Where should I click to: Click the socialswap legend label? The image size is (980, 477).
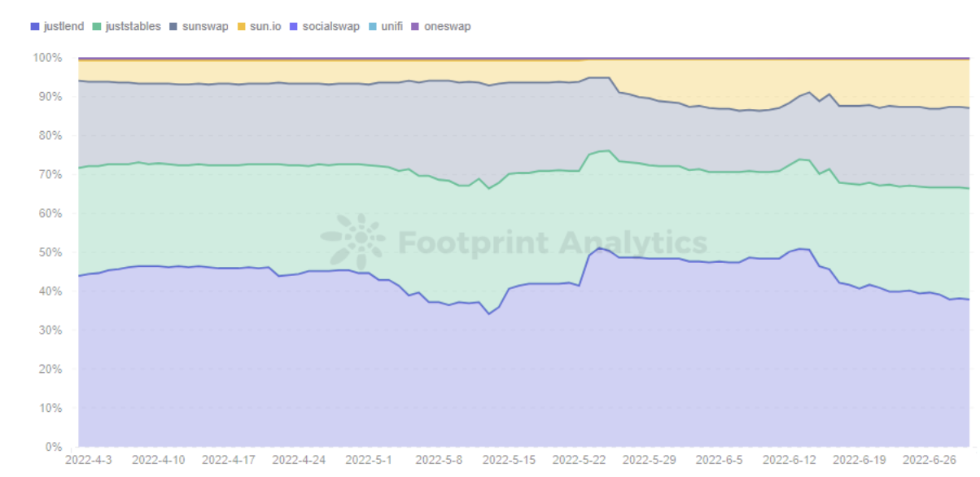(330, 26)
